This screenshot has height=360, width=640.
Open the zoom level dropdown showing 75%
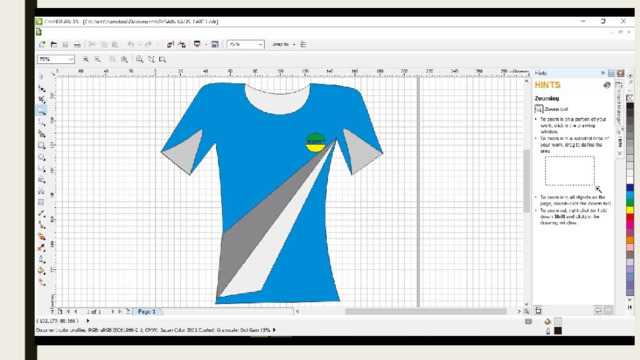56,59
